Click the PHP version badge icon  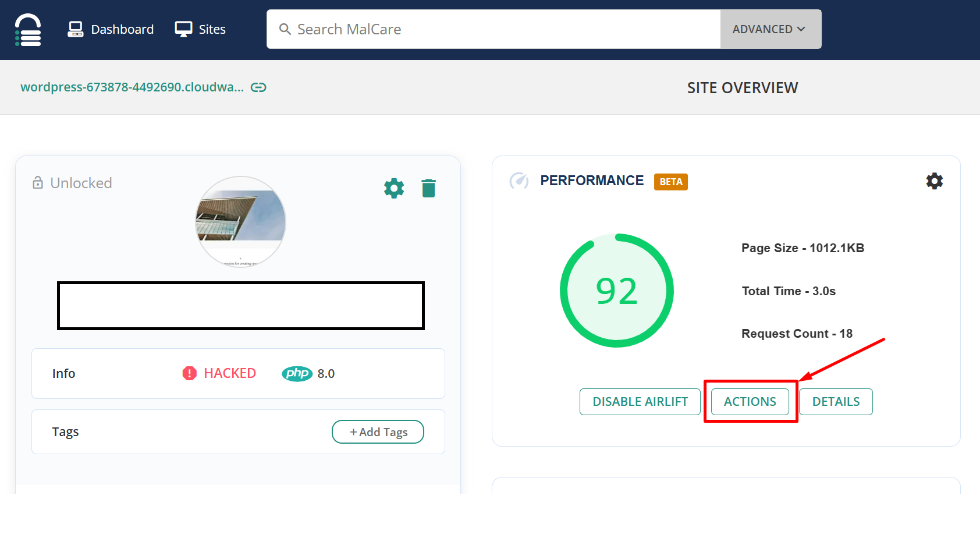pos(297,373)
